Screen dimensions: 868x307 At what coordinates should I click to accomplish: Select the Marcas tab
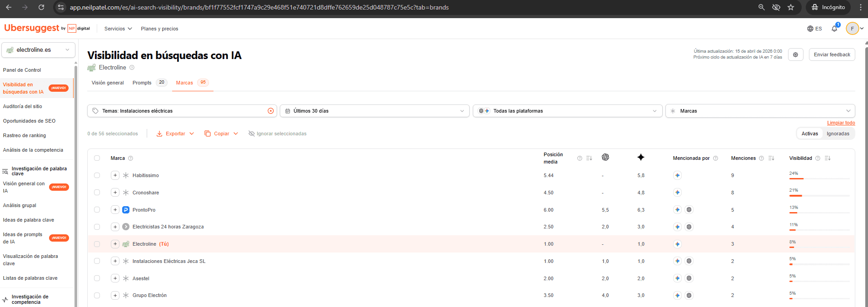pyautogui.click(x=192, y=83)
